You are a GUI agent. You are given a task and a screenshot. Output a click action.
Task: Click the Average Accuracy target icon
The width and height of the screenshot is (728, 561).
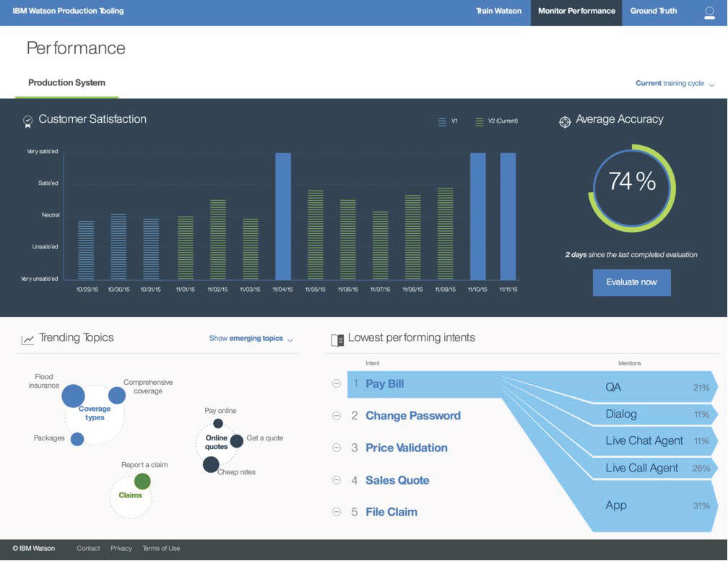(565, 121)
